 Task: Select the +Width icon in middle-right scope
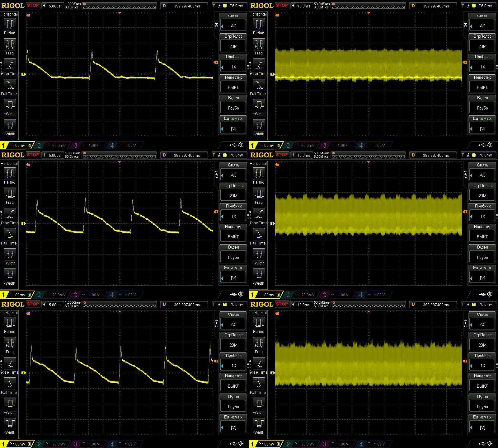pyautogui.click(x=259, y=254)
